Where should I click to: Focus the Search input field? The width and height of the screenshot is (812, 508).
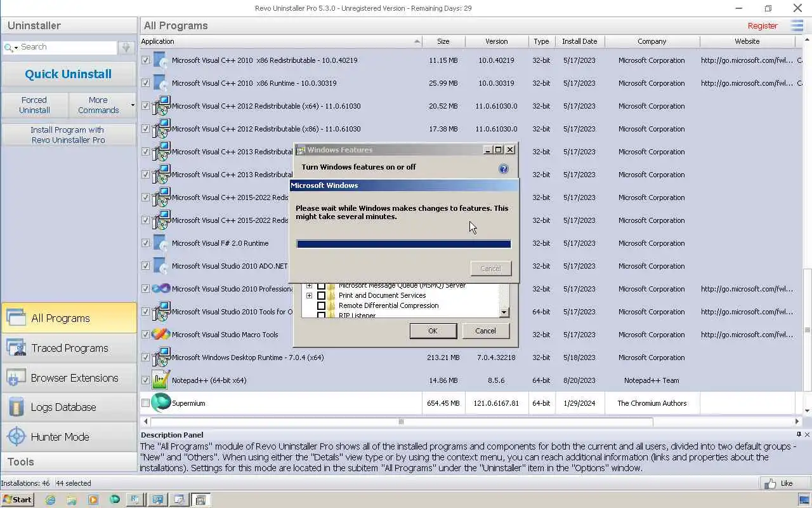click(x=68, y=47)
